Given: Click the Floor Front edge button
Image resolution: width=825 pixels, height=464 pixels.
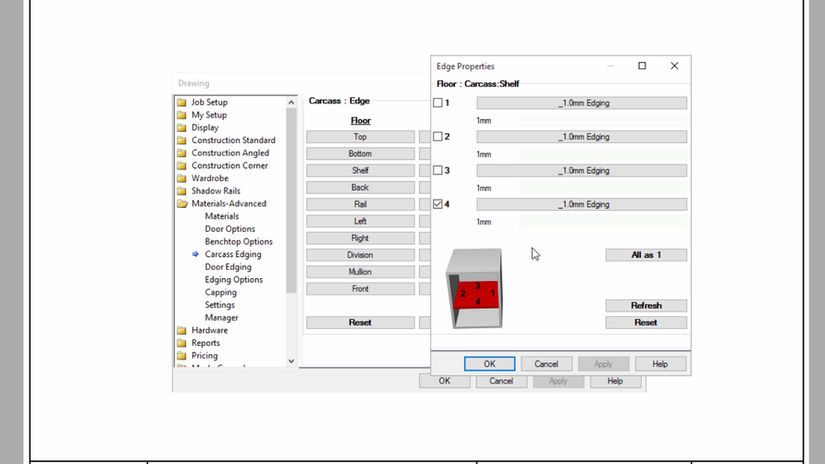Looking at the screenshot, I should (360, 289).
